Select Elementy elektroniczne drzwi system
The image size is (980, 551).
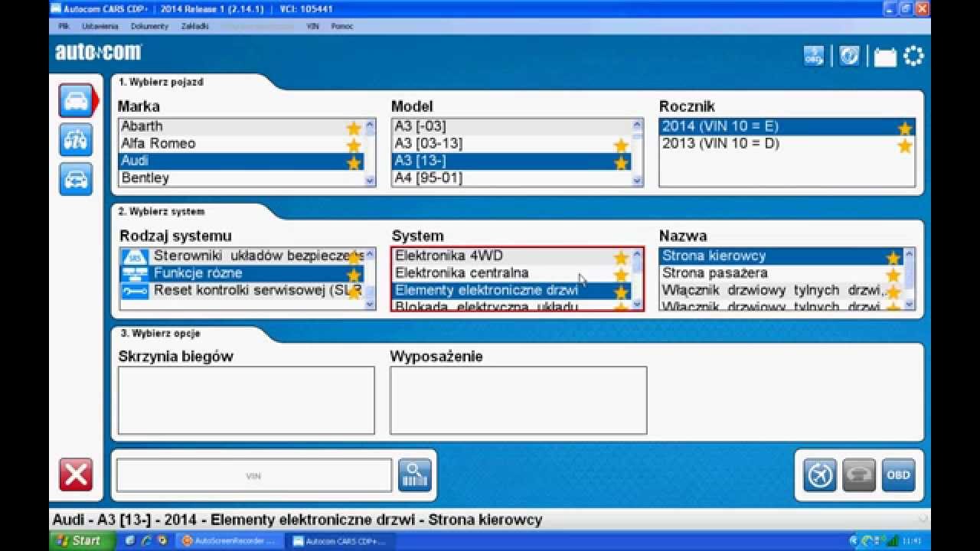tap(511, 291)
